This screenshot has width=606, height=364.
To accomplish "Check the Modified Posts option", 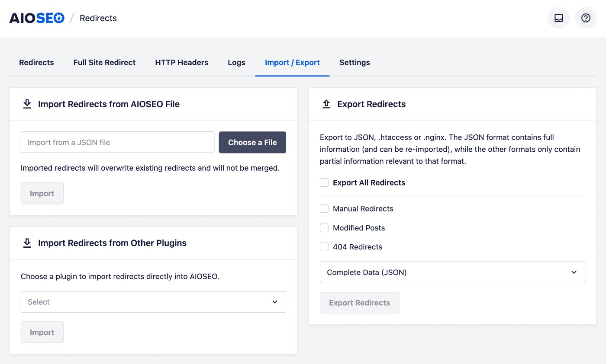I will coord(324,228).
